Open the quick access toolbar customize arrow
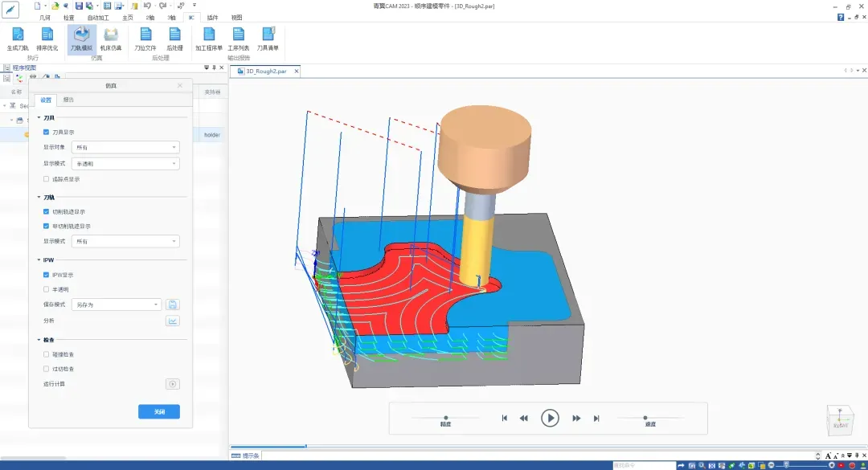 [194, 6]
